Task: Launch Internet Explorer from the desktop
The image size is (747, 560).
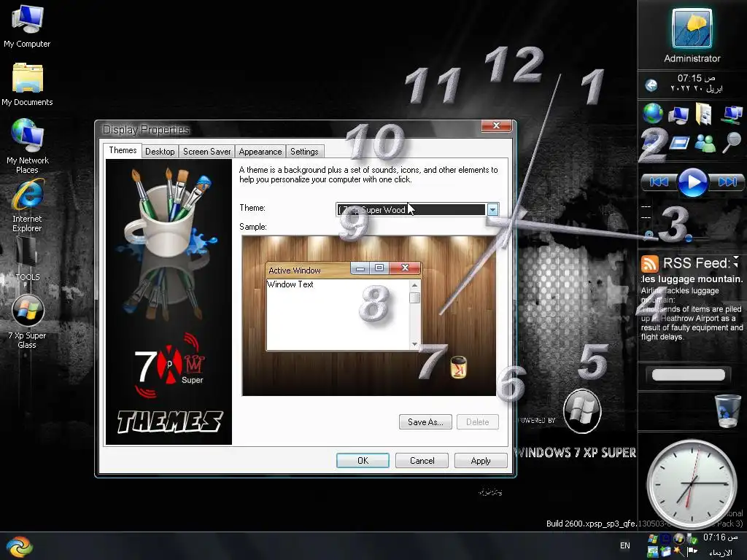Action: (27, 205)
